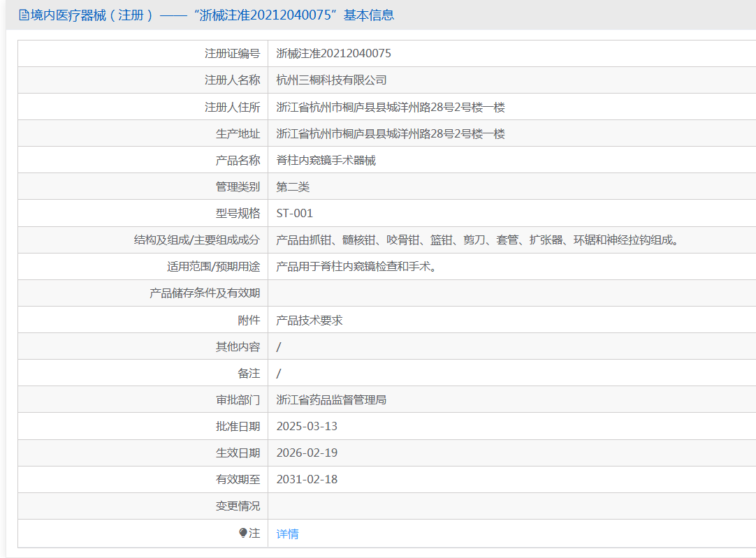Click the 产品名称 label

[238, 160]
